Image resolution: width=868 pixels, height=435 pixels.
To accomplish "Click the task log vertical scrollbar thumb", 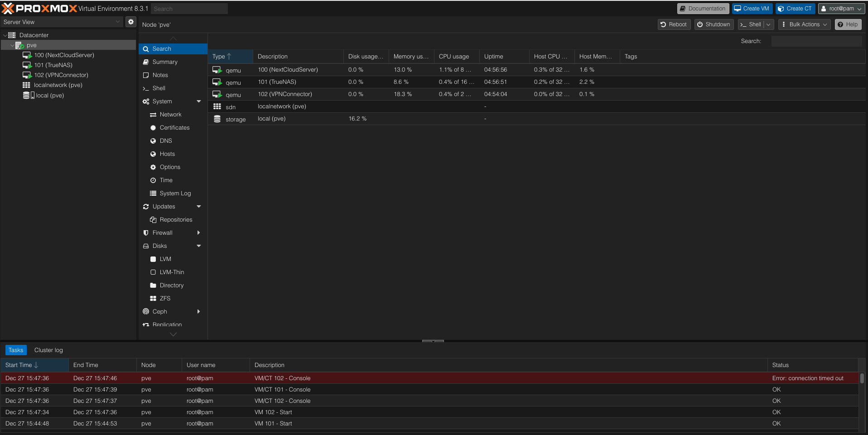I will click(862, 378).
